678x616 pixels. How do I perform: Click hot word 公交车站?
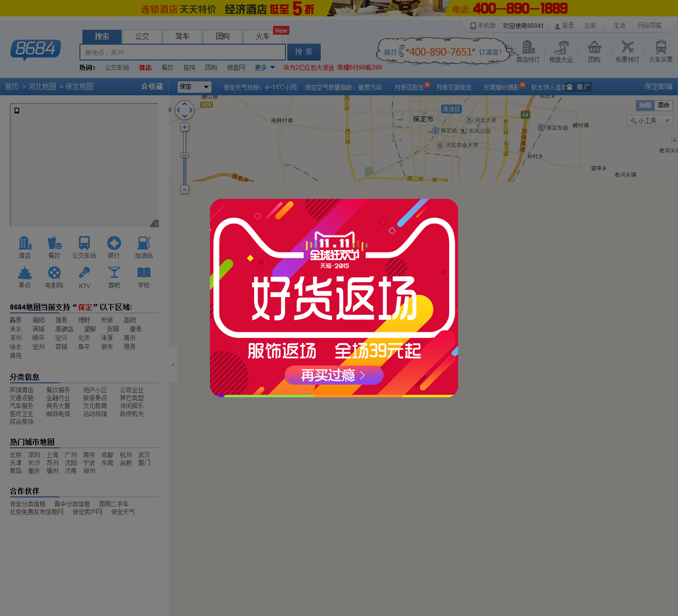pyautogui.click(x=117, y=67)
